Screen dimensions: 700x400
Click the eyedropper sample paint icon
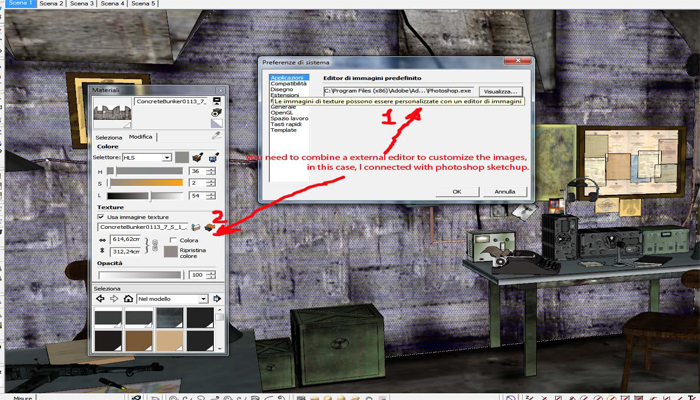217,135
